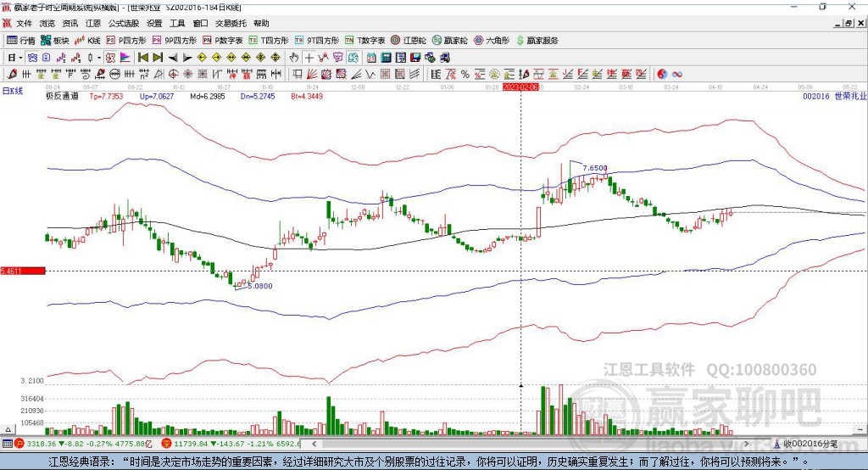The height and width of the screenshot is (470, 868).
Task: Click the 2023-02-06 date marker
Action: 520,87
